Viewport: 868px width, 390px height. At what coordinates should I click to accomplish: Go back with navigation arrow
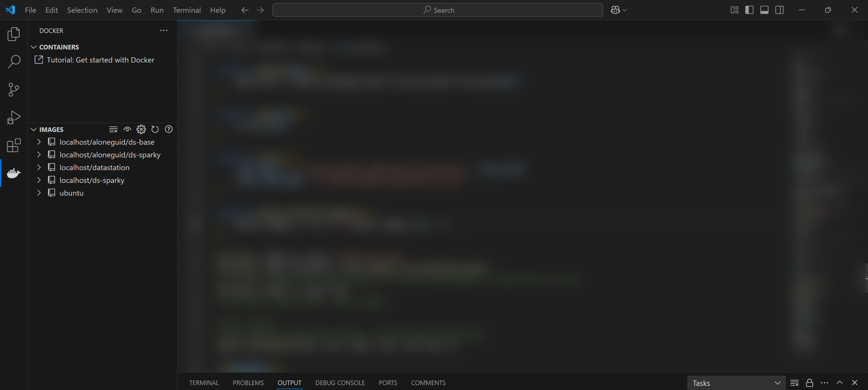(245, 10)
